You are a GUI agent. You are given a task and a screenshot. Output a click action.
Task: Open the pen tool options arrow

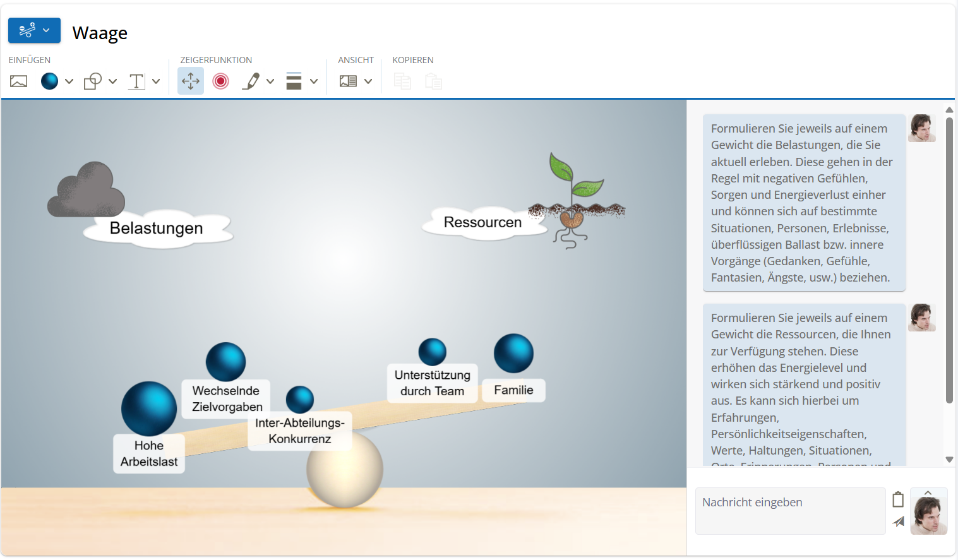(270, 81)
